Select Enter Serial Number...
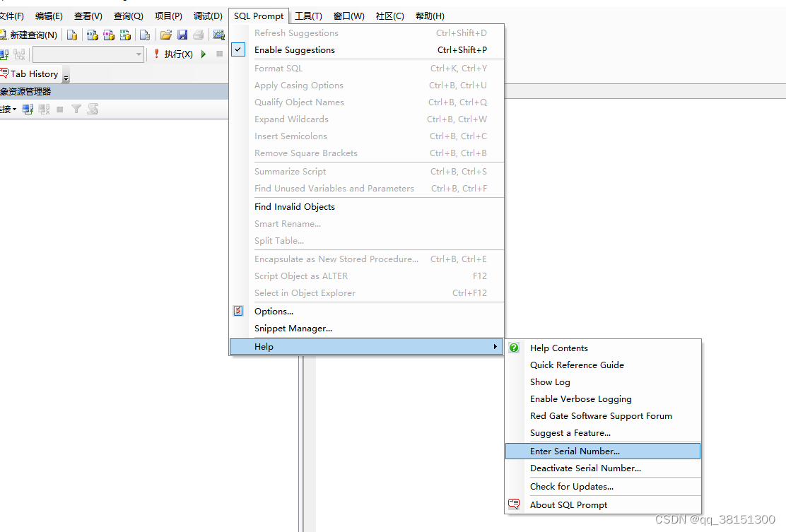The width and height of the screenshot is (786, 532). [602, 451]
